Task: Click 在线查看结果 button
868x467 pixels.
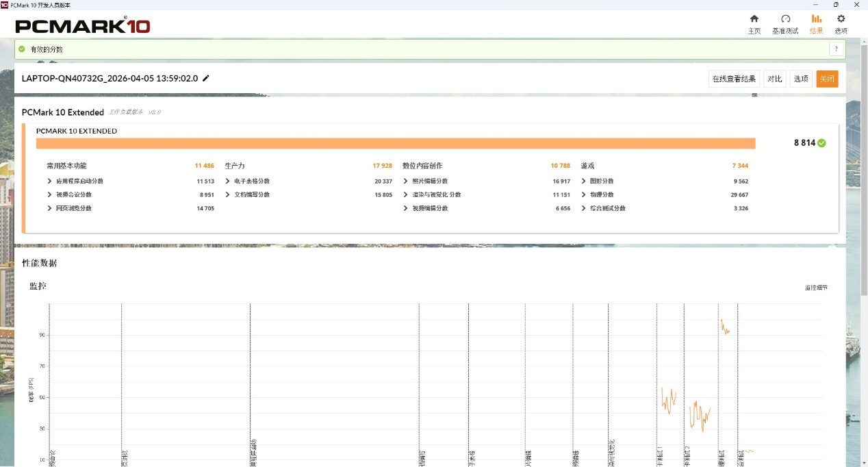Action: click(734, 79)
